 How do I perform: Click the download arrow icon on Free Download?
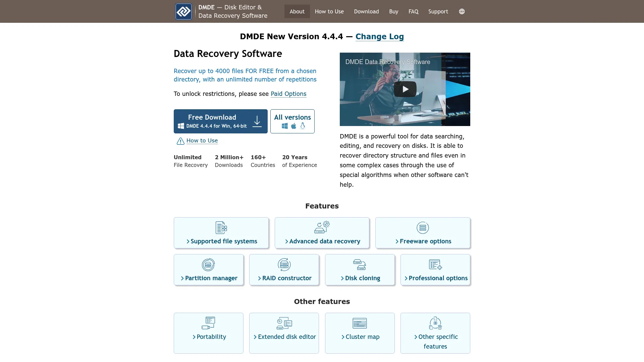pyautogui.click(x=257, y=121)
